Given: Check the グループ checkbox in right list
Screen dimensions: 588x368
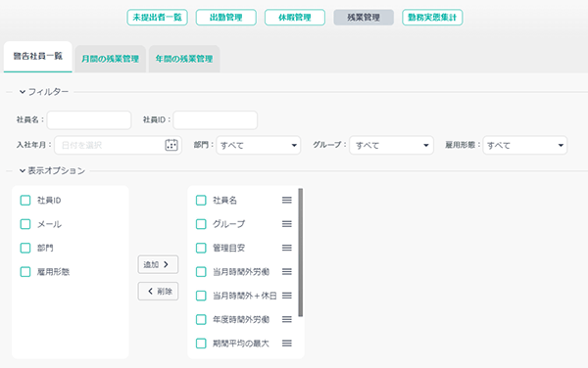Looking at the screenshot, I should (201, 224).
